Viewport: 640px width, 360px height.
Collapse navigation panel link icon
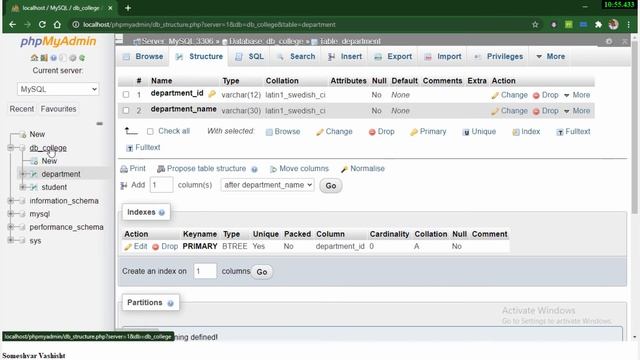coord(99,123)
